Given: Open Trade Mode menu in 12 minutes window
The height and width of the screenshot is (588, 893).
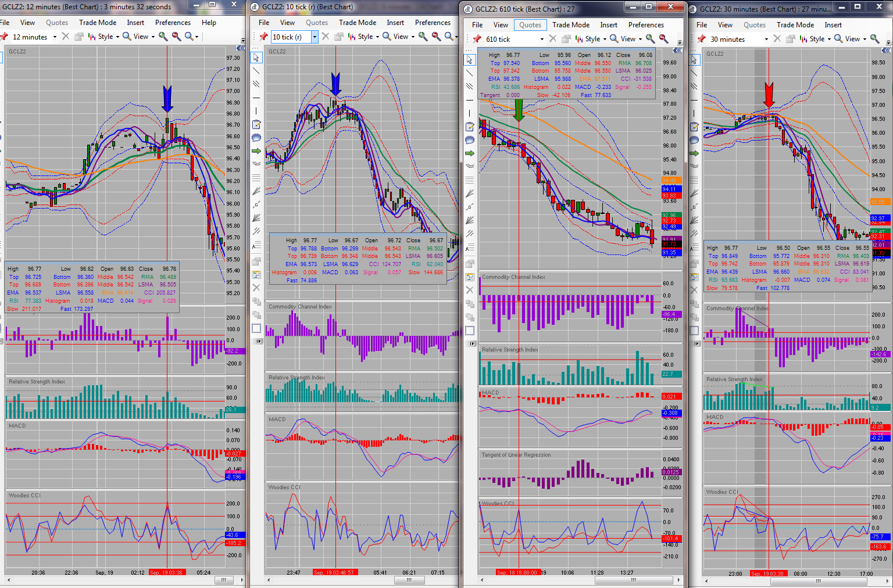Looking at the screenshot, I should 98,23.
